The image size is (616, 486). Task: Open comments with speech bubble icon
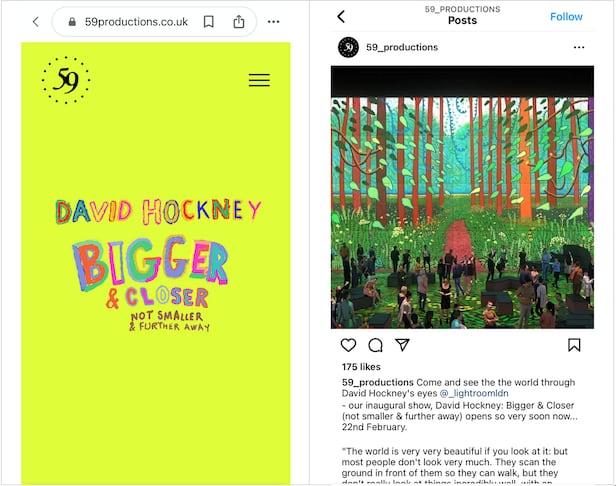tap(375, 345)
